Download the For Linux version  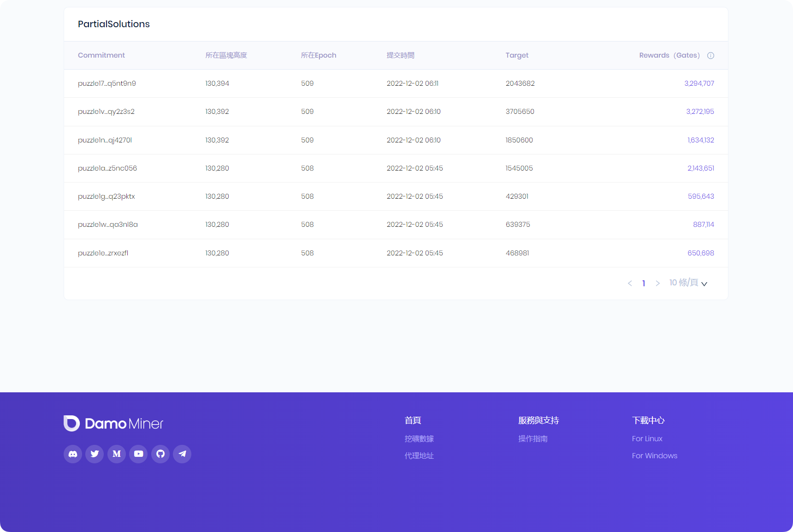(647, 439)
